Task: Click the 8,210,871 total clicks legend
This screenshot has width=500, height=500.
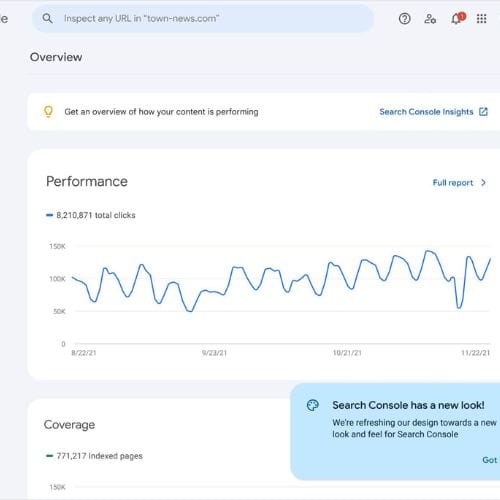Action: (x=91, y=215)
